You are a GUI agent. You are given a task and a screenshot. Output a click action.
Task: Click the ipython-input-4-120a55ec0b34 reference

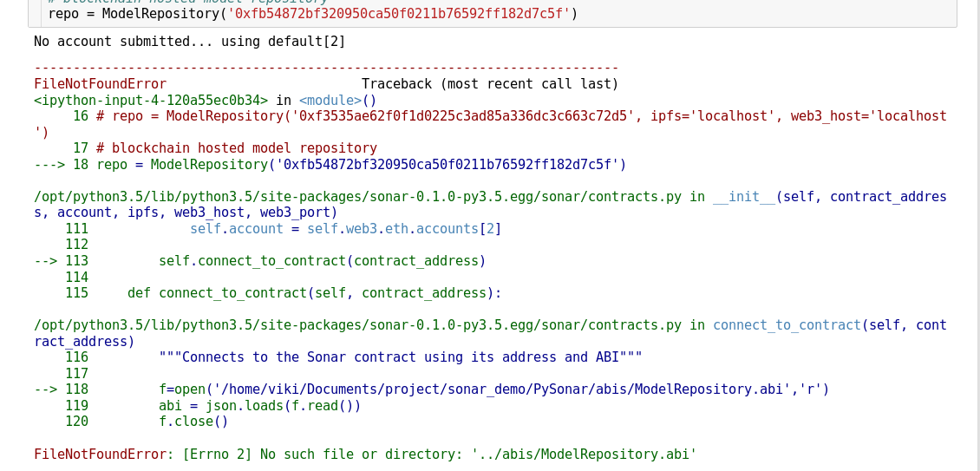(151, 100)
